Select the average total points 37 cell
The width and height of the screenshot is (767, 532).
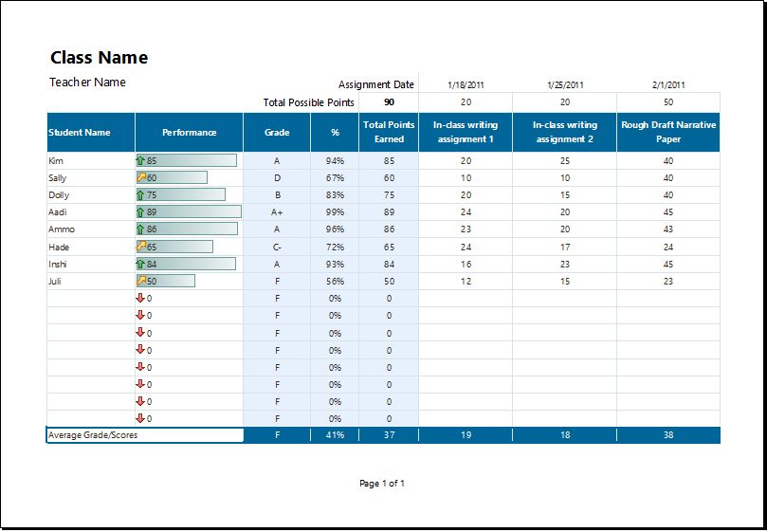389,434
